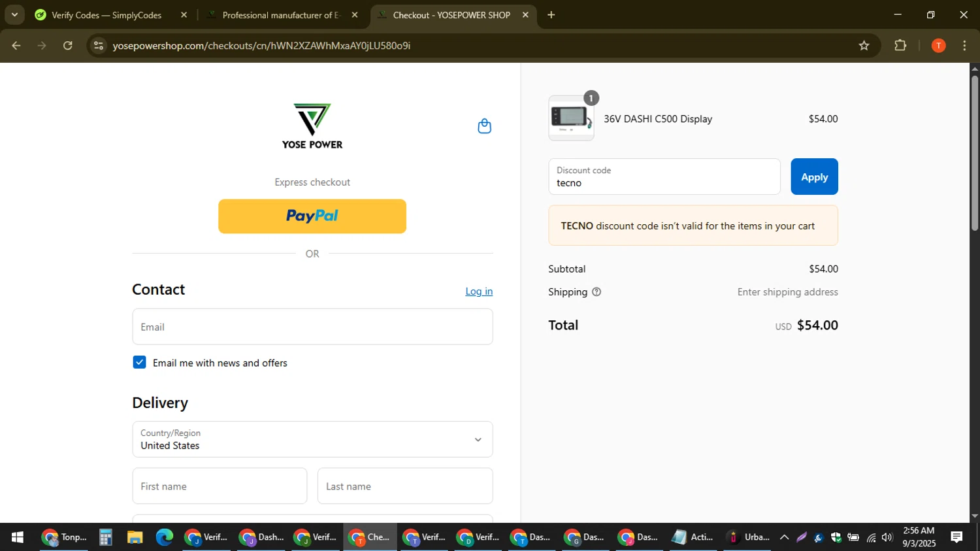Expand the Country/Region dropdown
This screenshot has width=980, height=551.
coord(312,439)
